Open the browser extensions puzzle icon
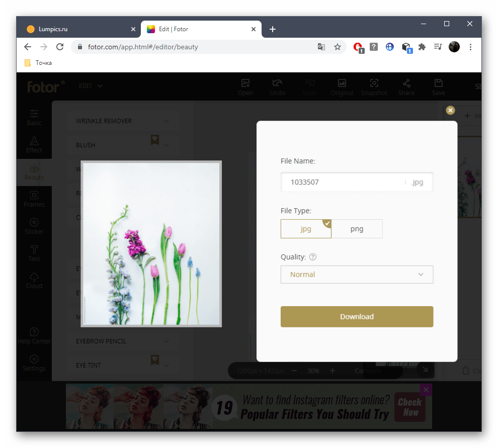 [422, 47]
